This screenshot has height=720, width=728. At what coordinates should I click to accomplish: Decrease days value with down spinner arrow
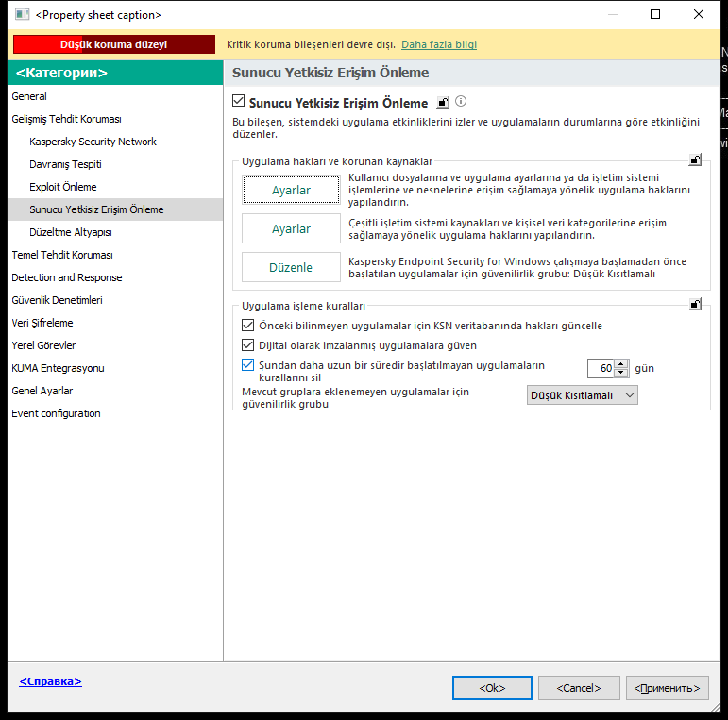(x=621, y=372)
